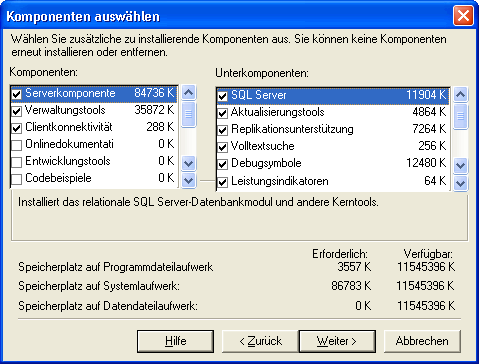The image size is (479, 364).
Task: Click the Komponenten scrollbar thumb
Action: coord(189,114)
